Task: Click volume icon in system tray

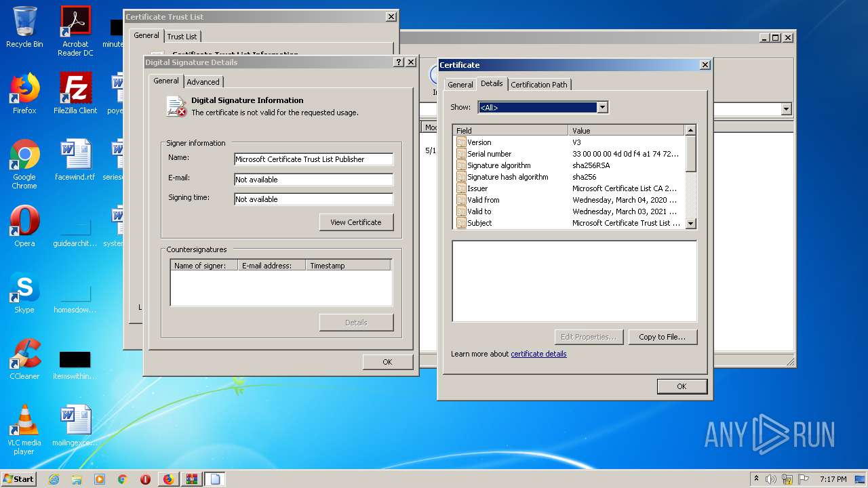Action: [771, 479]
